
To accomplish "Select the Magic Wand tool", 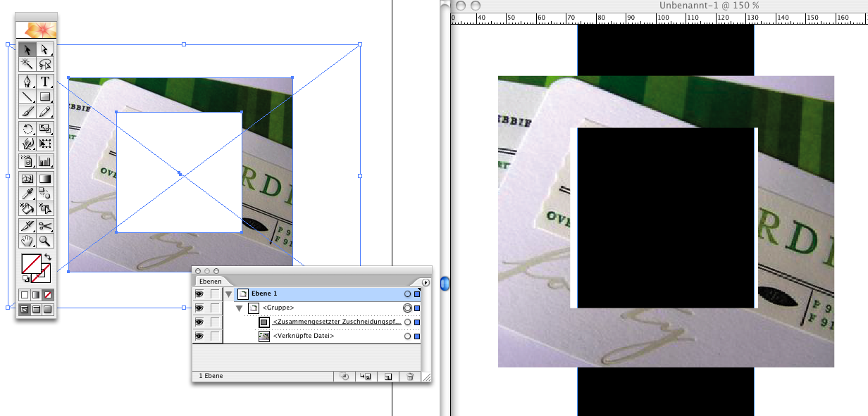I will 27,64.
